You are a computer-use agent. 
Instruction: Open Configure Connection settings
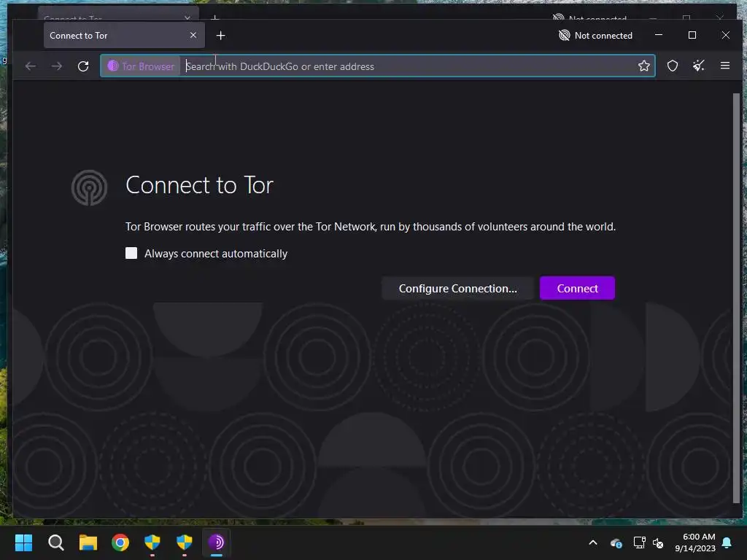click(457, 288)
